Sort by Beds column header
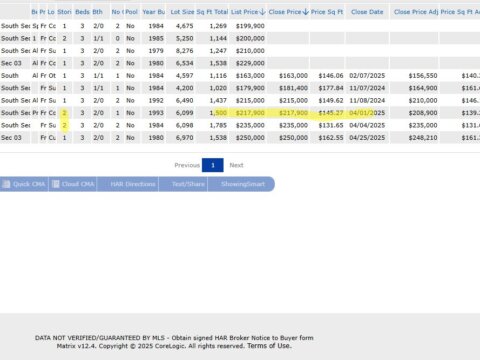 82,12
